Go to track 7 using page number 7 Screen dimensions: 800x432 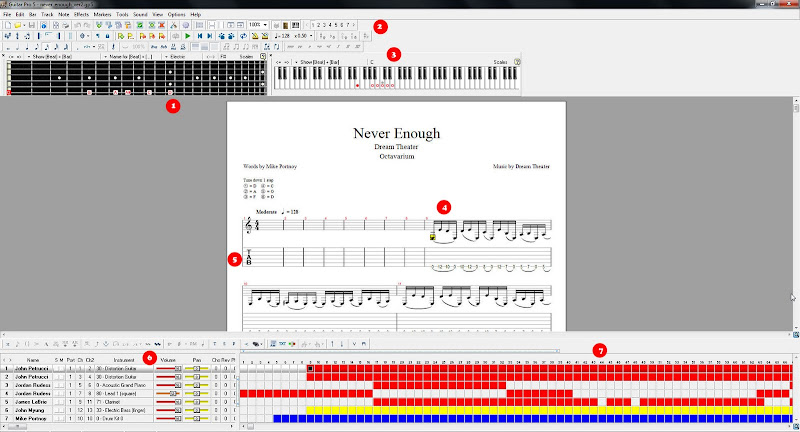347,24
